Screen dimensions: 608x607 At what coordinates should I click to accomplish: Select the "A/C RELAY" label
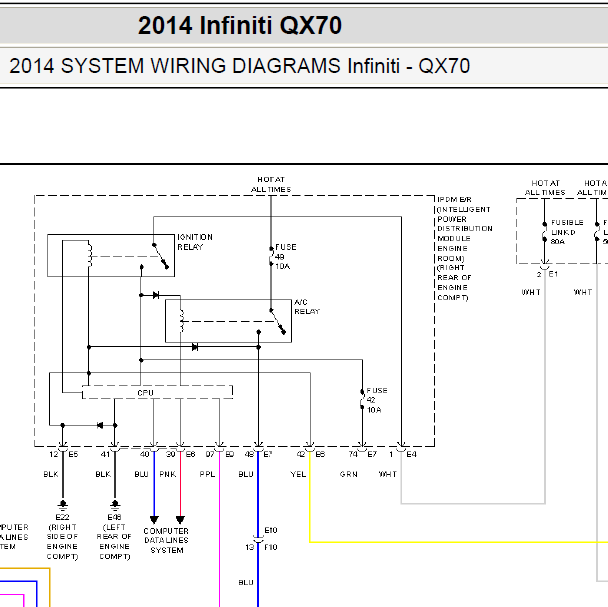click(x=307, y=307)
